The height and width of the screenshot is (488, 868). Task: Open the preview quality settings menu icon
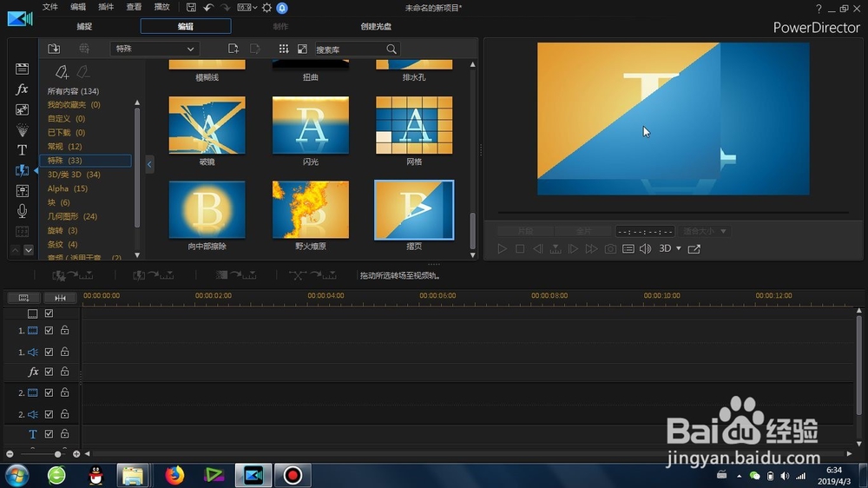pyautogui.click(x=628, y=248)
